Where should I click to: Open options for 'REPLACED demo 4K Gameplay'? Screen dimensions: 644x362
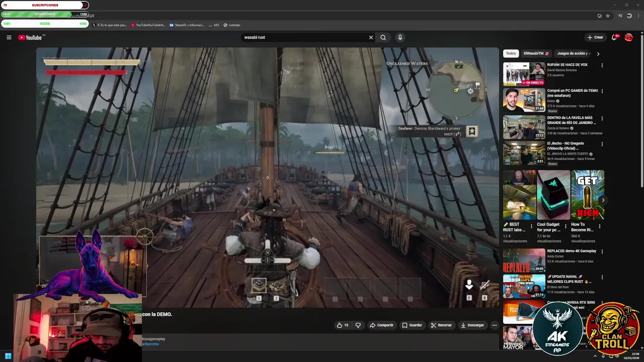click(x=602, y=251)
